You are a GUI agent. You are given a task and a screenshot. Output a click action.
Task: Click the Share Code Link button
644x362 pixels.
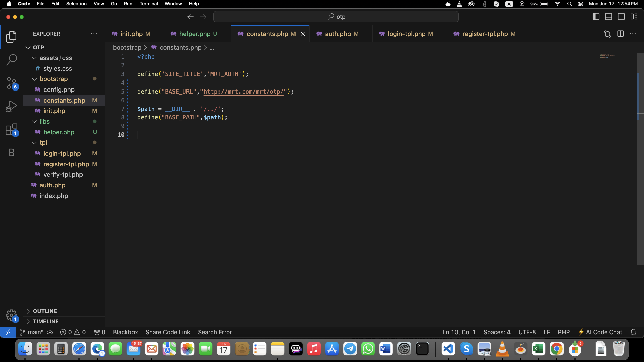[x=168, y=331]
